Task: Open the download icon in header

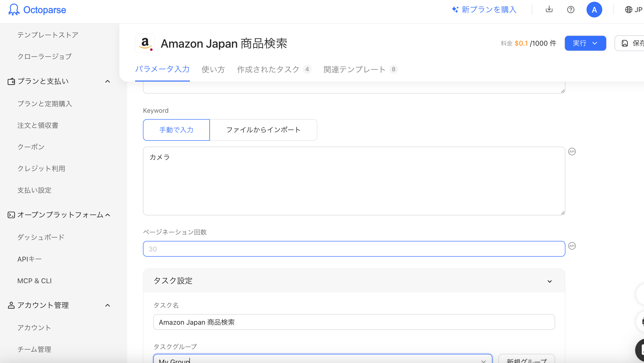Action: point(549,10)
